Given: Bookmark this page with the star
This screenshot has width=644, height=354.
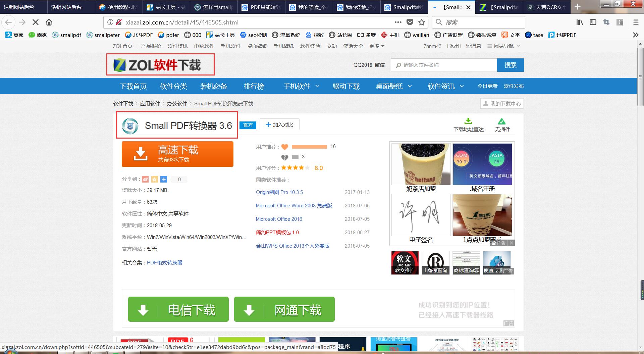Looking at the screenshot, I should [422, 22].
